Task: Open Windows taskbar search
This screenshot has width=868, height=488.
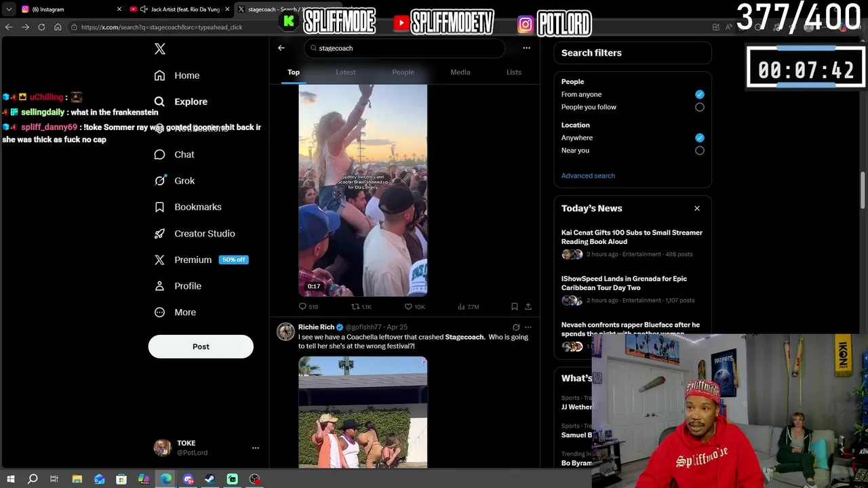Action: pos(32,479)
